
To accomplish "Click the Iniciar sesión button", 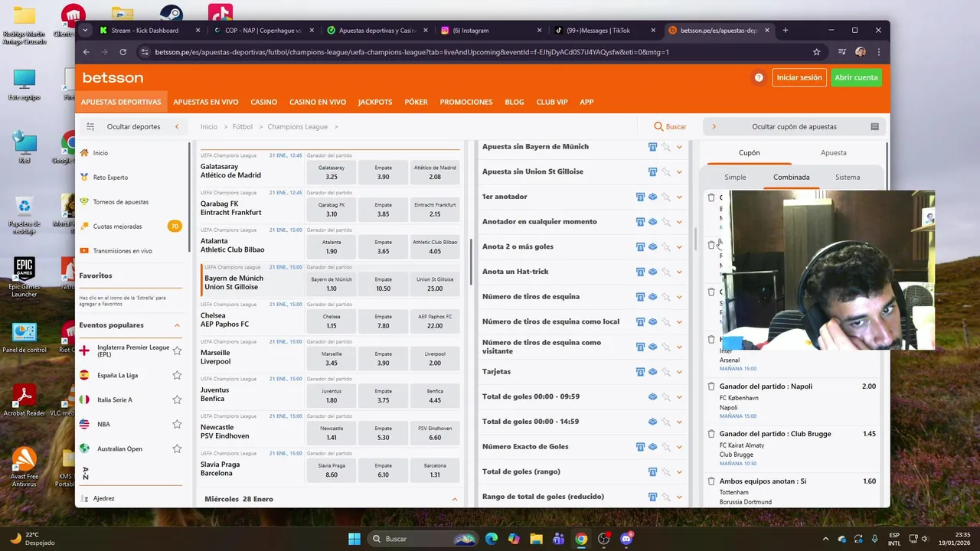I will pos(799,77).
